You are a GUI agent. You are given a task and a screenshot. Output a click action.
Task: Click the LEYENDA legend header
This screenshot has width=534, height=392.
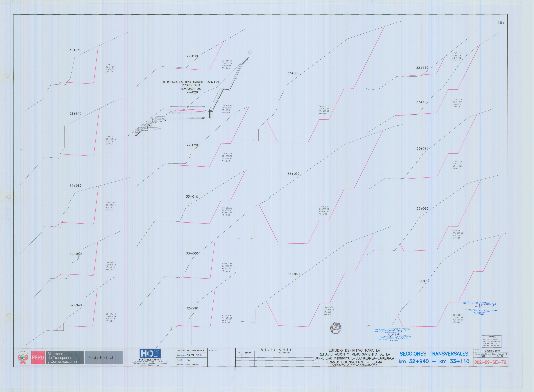[x=492, y=337]
